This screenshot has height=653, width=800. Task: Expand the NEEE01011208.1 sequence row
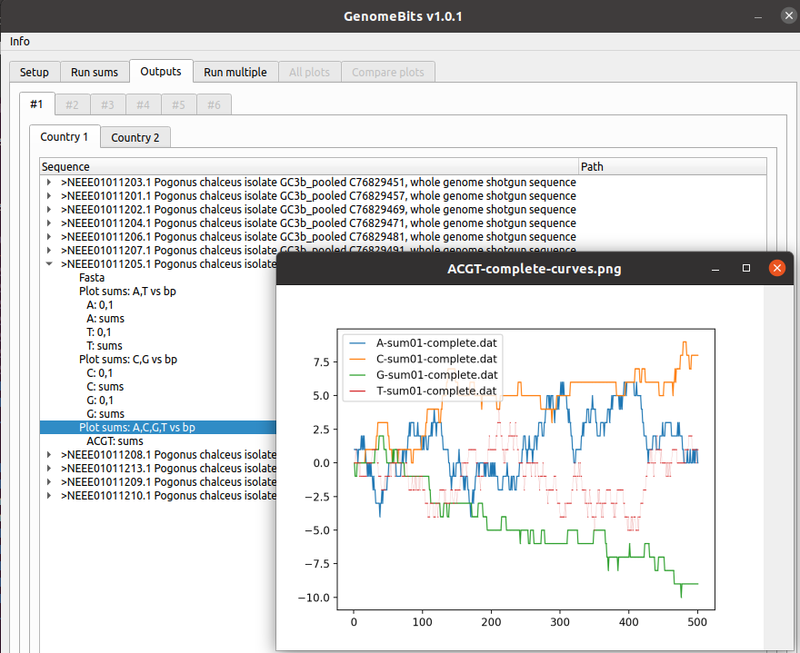point(49,454)
